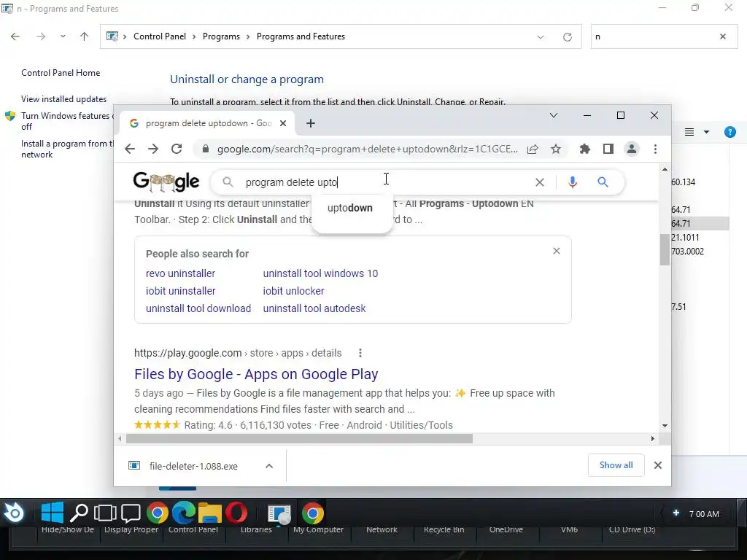This screenshot has height=560, width=747.
Task: Switch to Control Panel taskbar window
Action: tap(279, 513)
